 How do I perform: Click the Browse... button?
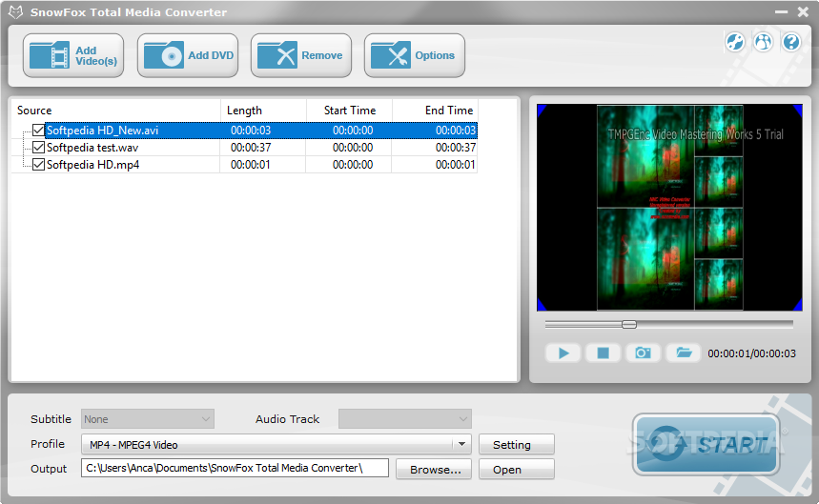pos(434,470)
